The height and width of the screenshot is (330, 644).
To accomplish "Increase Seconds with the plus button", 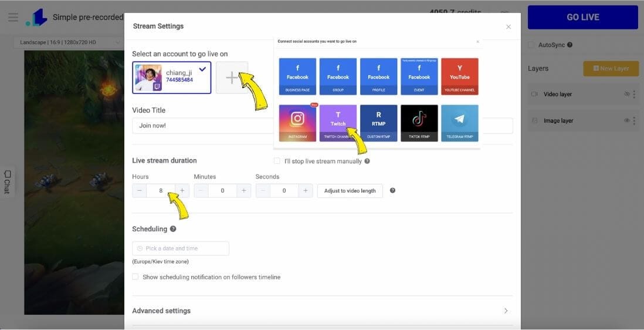I will 306,191.
